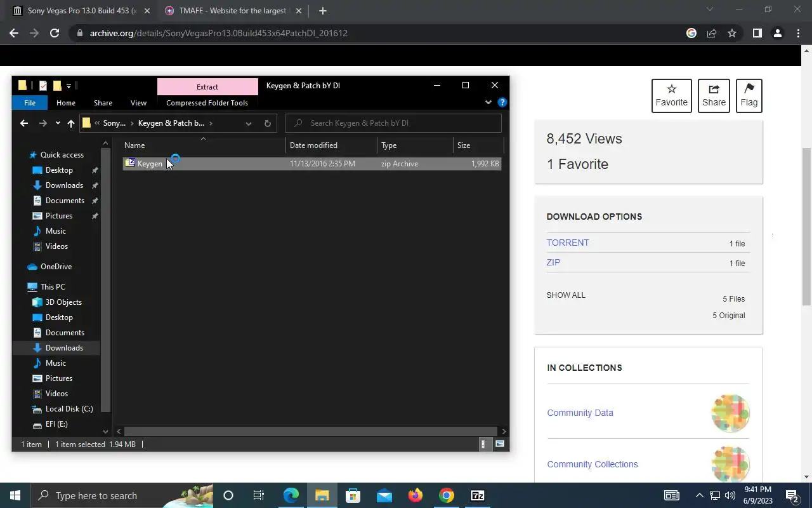This screenshot has width=812, height=508.
Task: Open Microsoft Edge from taskbar
Action: click(x=291, y=495)
